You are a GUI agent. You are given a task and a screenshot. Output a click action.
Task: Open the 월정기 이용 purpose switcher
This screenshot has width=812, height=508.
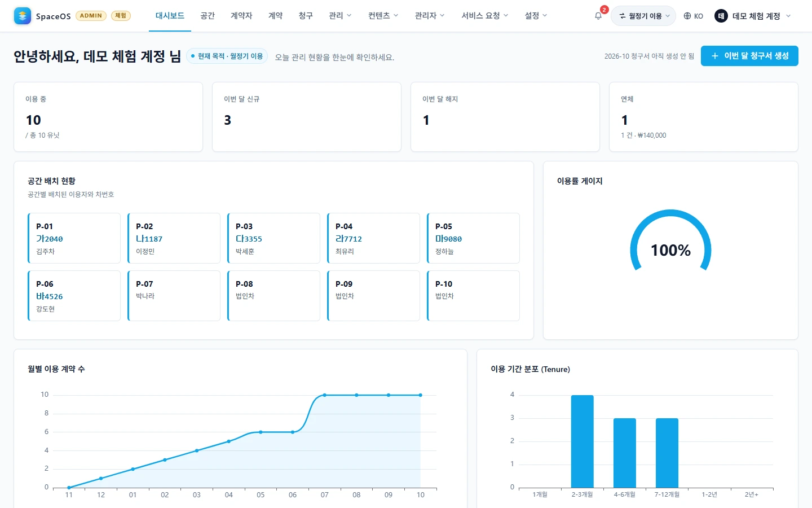643,16
